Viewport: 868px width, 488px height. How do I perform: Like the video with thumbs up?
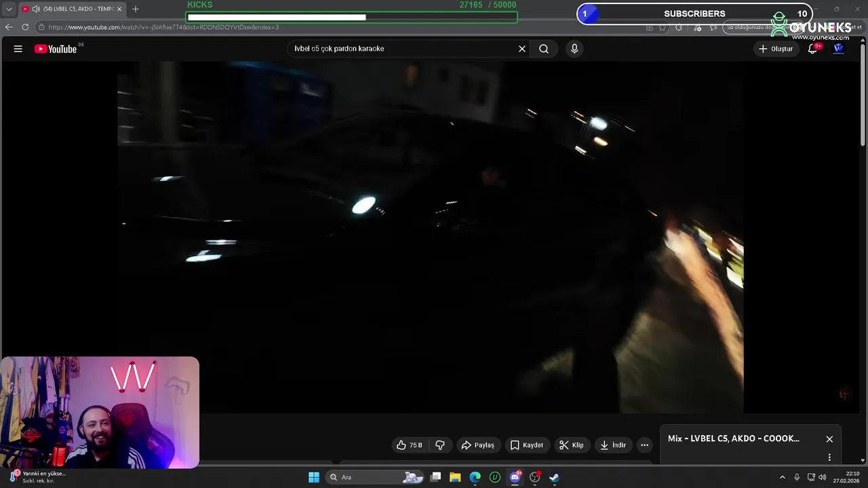point(410,445)
